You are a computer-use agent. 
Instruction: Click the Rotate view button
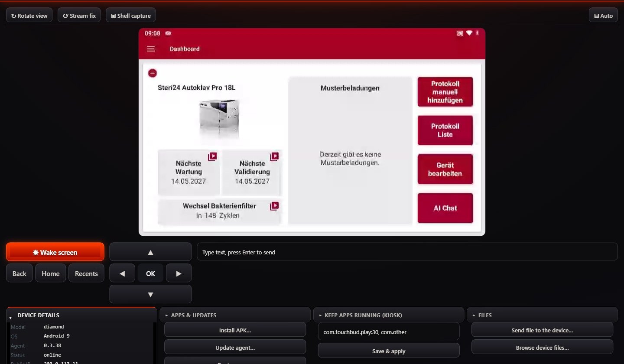coord(29,16)
